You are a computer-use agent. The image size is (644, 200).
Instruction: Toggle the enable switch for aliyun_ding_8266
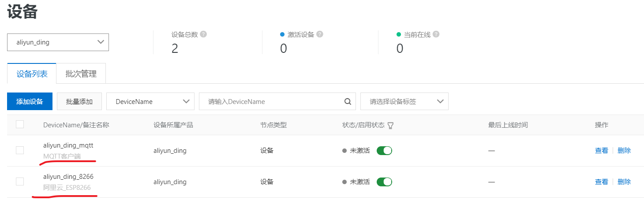coord(384,181)
